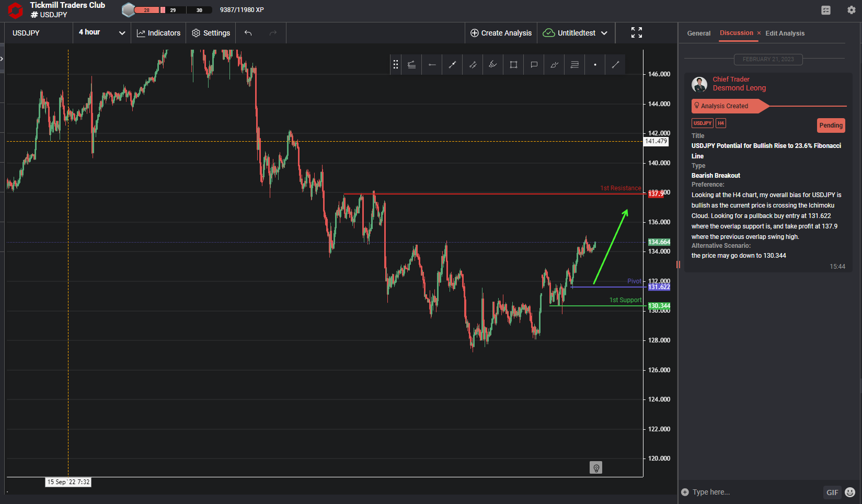Click the 141.479 crosshair price label
This screenshot has height=504, width=862.
[x=656, y=141]
